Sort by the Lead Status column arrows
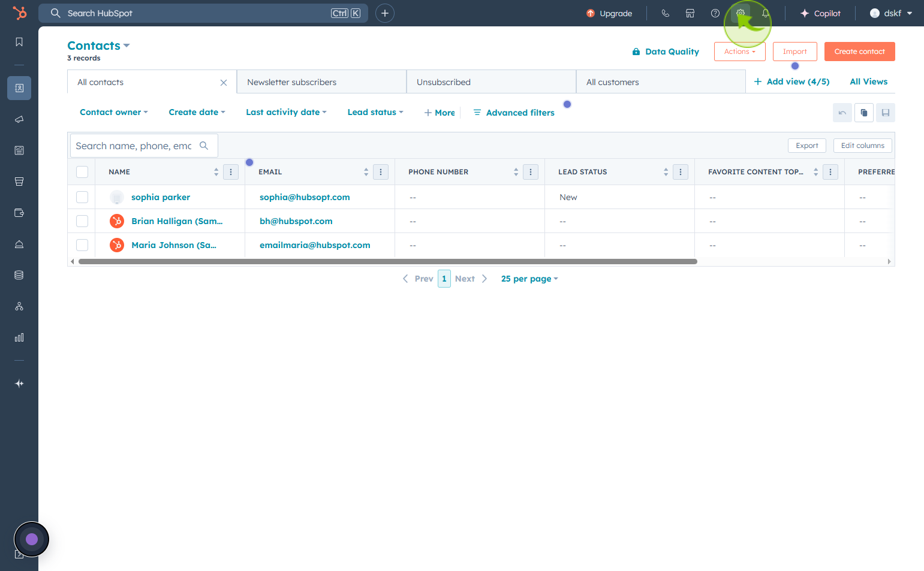Image resolution: width=924 pixels, height=571 pixels. pos(666,172)
